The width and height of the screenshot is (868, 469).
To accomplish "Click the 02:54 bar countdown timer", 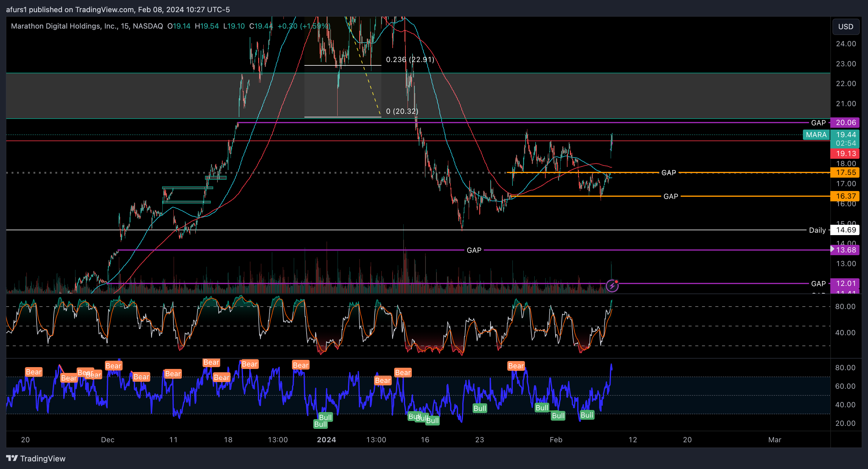I will [846, 143].
